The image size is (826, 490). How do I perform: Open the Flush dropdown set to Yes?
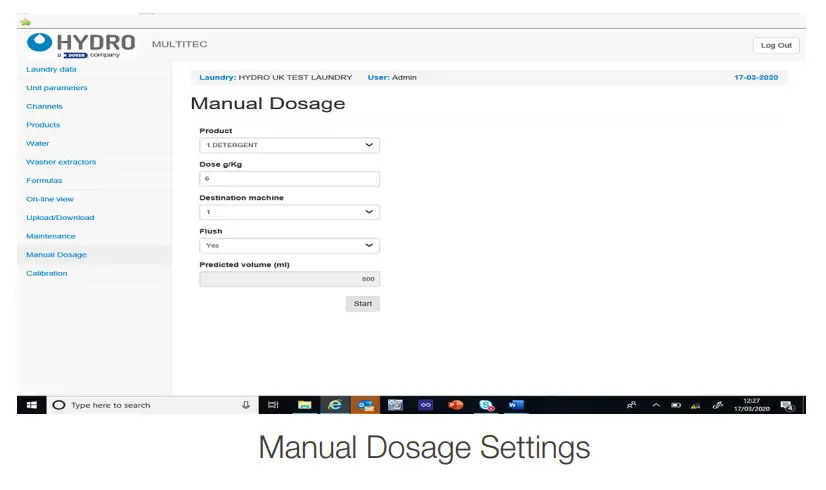coord(289,246)
